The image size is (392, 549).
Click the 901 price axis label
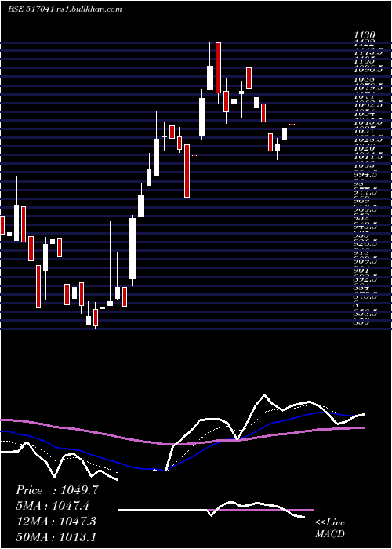click(x=361, y=270)
